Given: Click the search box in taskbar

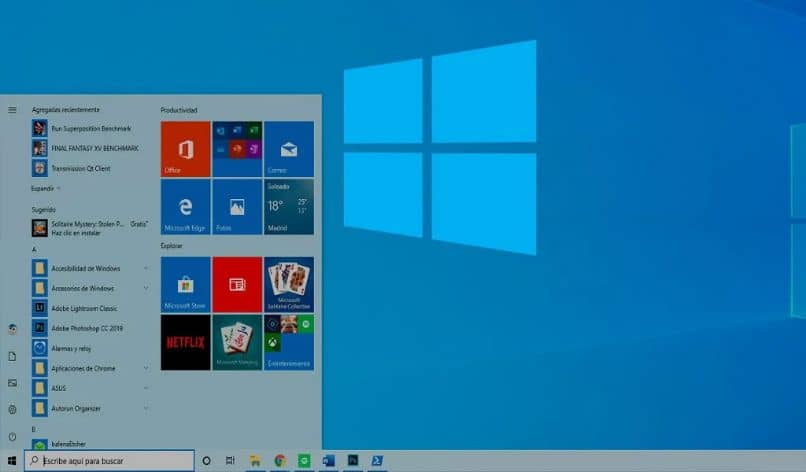Looking at the screenshot, I should [109, 461].
